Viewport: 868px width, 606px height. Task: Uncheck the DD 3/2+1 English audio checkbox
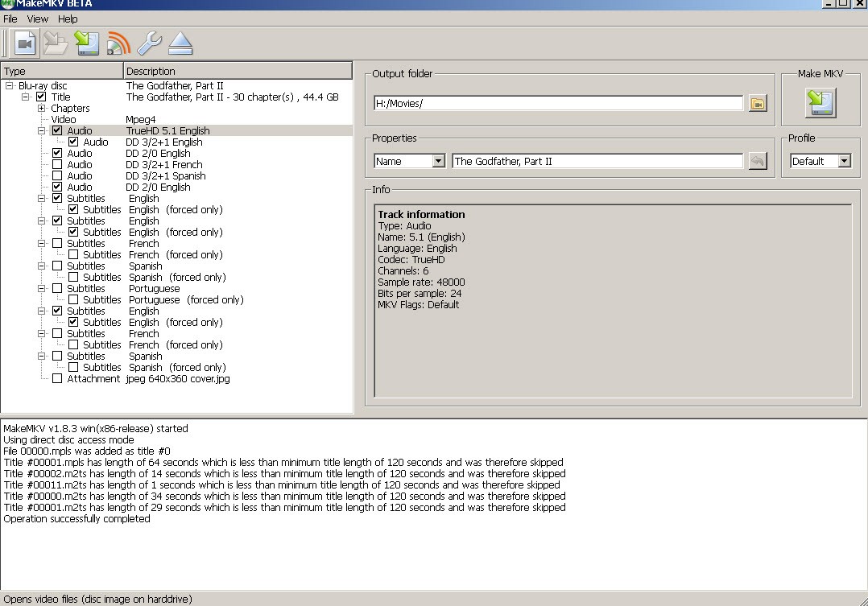coord(73,142)
